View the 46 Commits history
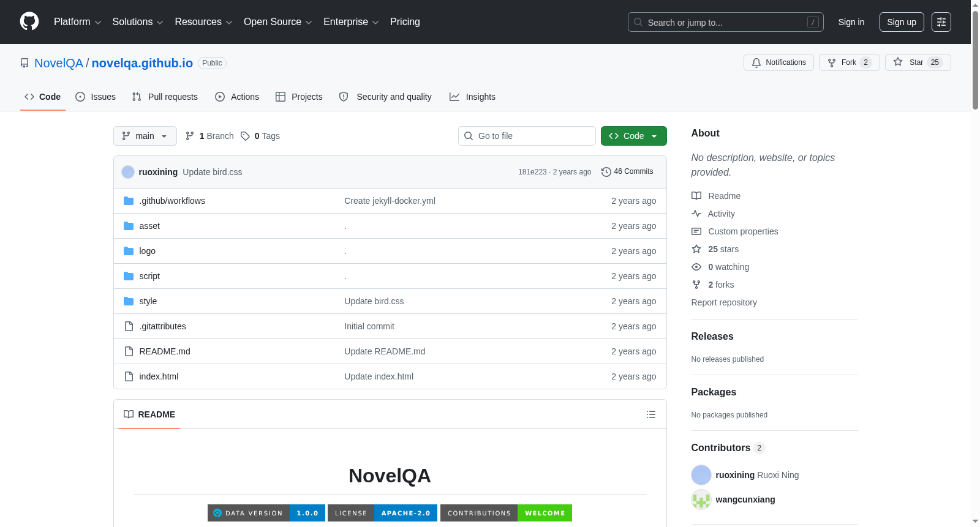The height and width of the screenshot is (527, 980). (x=628, y=172)
